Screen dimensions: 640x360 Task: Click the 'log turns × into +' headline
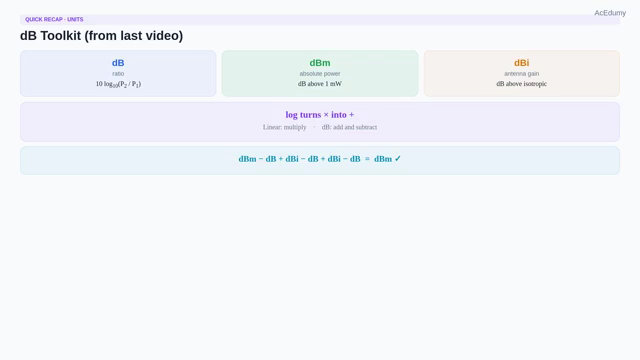(320, 115)
